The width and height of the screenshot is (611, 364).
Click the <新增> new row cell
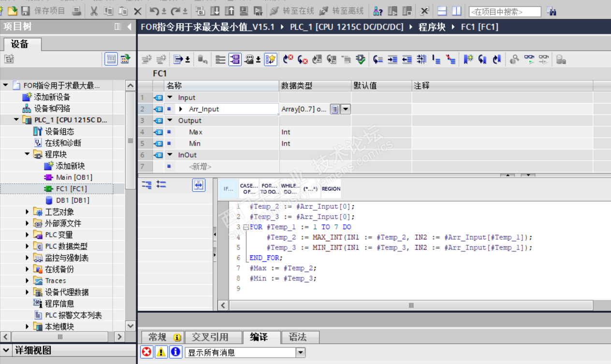[200, 166]
